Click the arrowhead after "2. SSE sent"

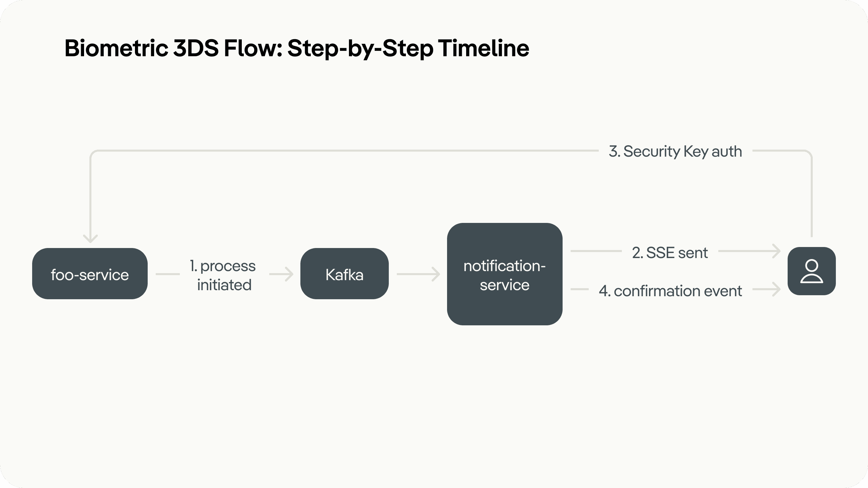click(776, 251)
